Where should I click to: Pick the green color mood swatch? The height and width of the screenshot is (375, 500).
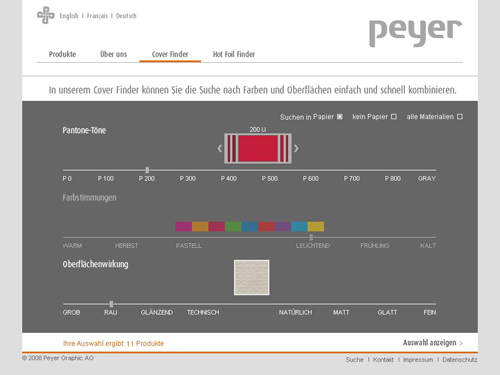click(233, 227)
